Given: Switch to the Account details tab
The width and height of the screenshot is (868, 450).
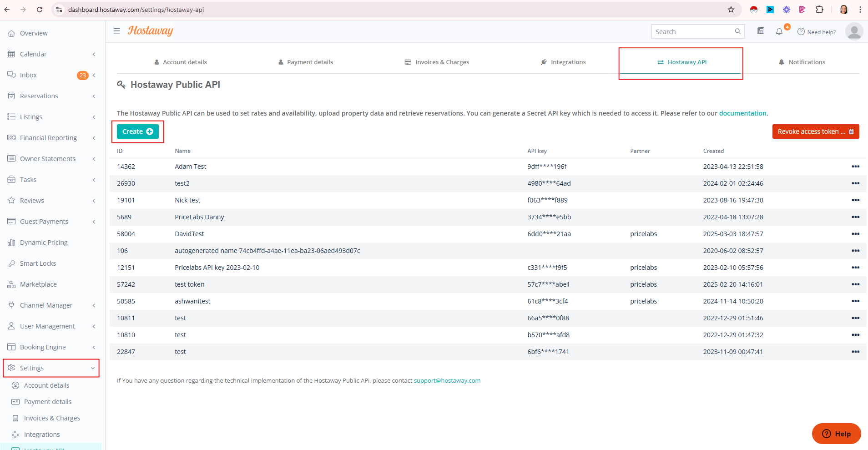Looking at the screenshot, I should click(181, 62).
